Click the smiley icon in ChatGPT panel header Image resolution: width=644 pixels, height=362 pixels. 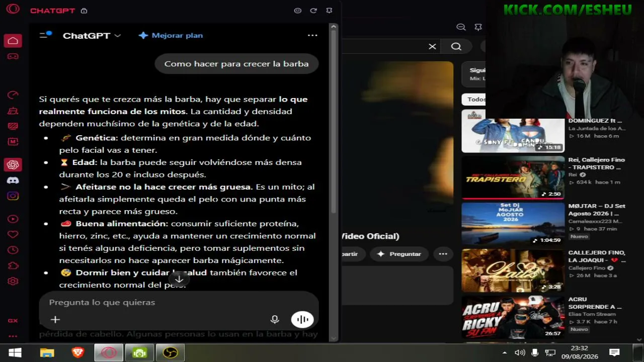pyautogui.click(x=297, y=11)
